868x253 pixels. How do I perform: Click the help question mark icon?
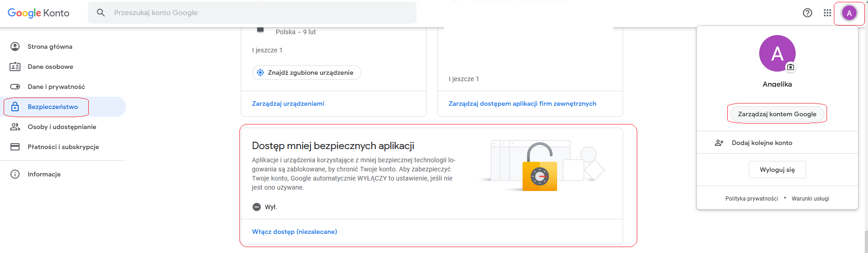pyautogui.click(x=807, y=13)
